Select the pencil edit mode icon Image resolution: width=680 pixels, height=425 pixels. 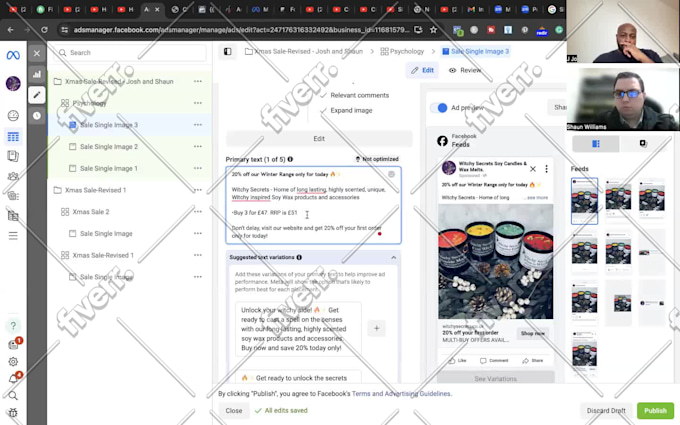click(x=37, y=95)
